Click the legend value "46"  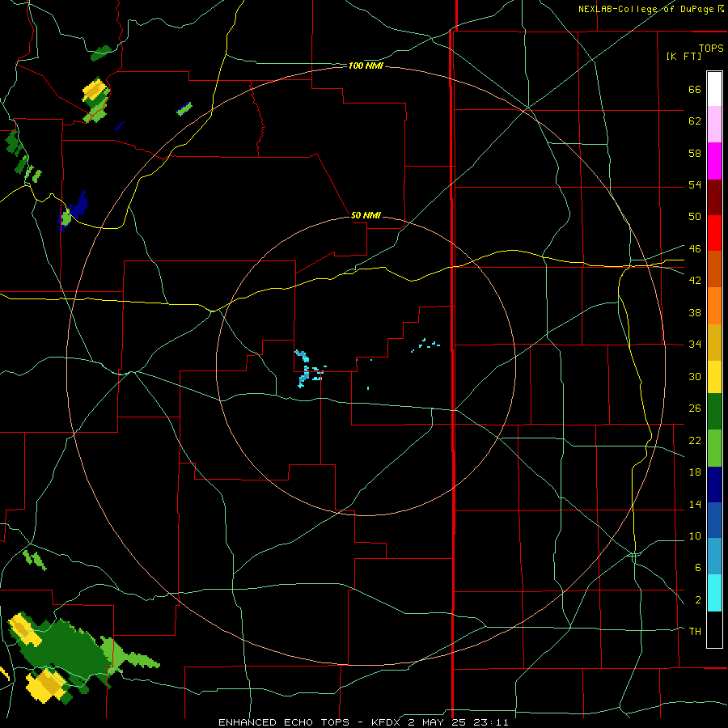coord(695,248)
